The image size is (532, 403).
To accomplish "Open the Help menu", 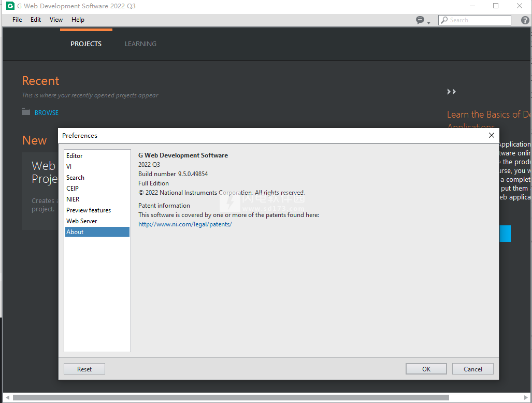I will point(78,20).
